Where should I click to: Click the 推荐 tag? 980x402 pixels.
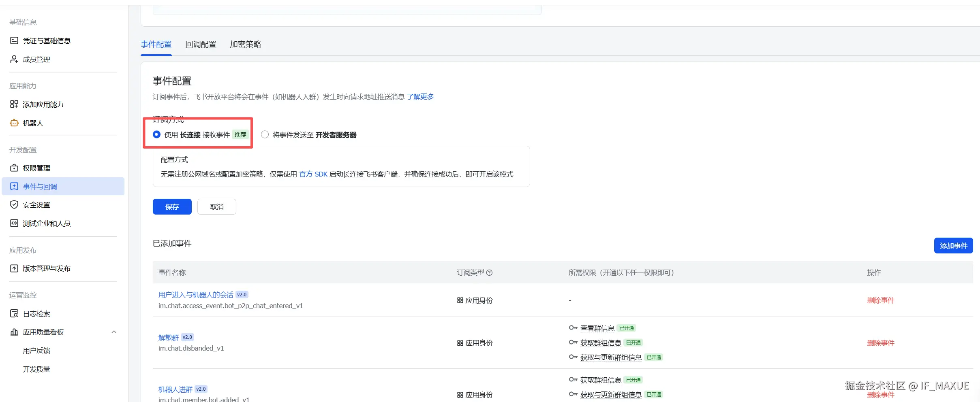240,134
